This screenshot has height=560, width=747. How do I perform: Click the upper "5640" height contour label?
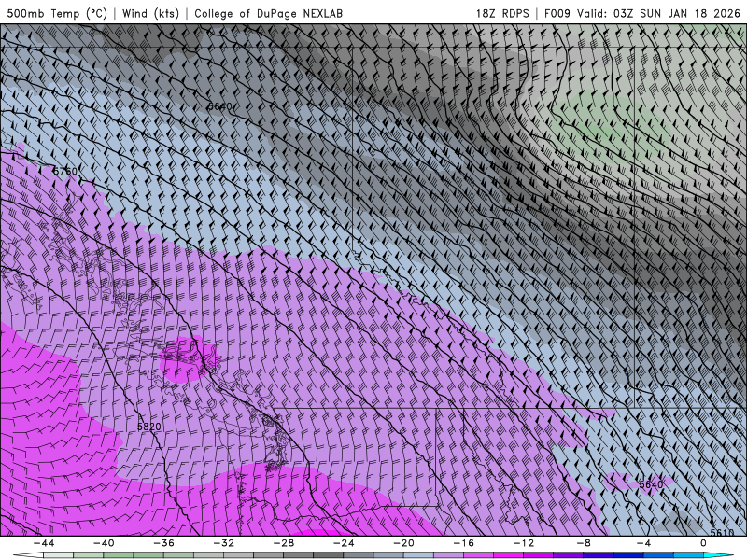coord(219,106)
